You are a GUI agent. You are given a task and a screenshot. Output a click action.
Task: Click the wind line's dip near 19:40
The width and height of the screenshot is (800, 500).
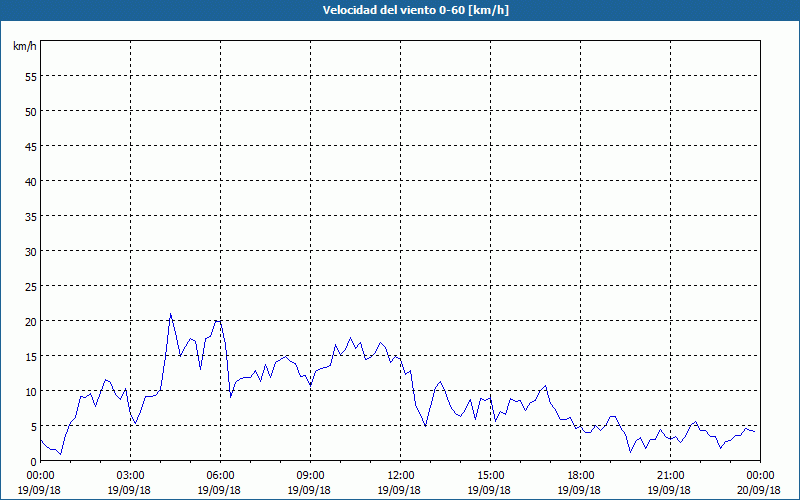click(x=631, y=452)
